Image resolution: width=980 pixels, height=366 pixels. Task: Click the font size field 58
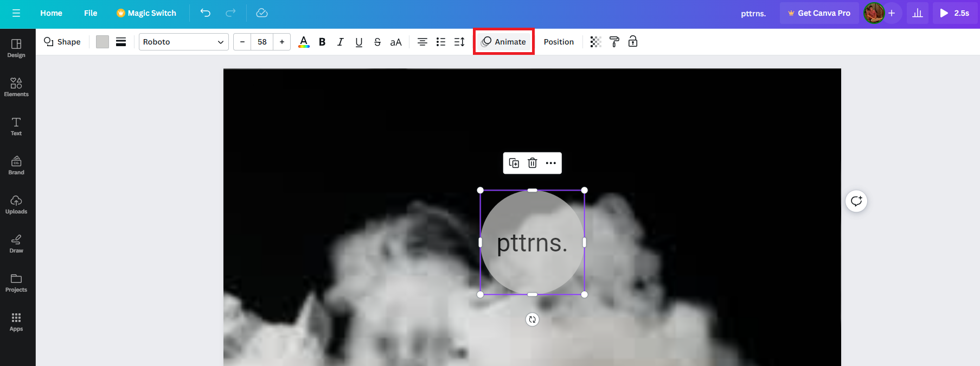pos(262,42)
